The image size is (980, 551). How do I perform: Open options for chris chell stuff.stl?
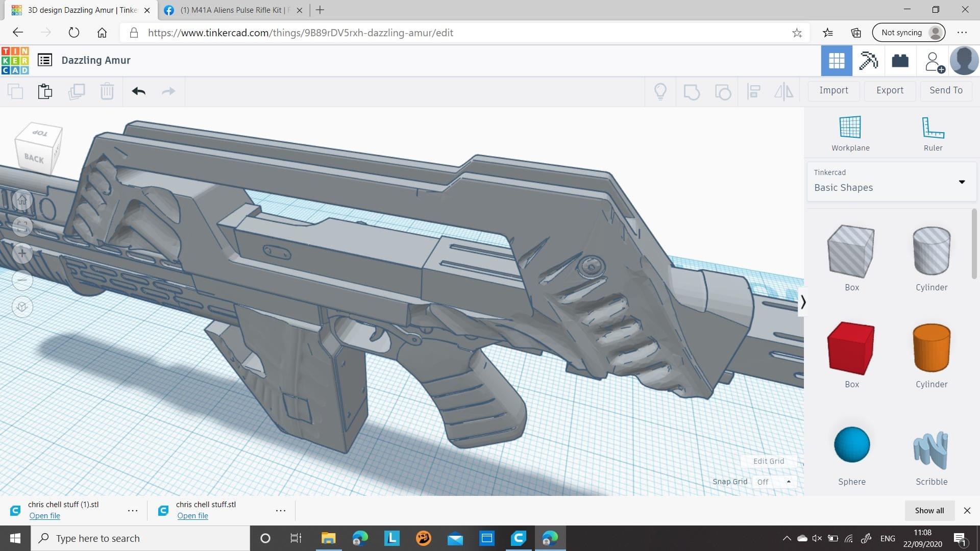(281, 510)
